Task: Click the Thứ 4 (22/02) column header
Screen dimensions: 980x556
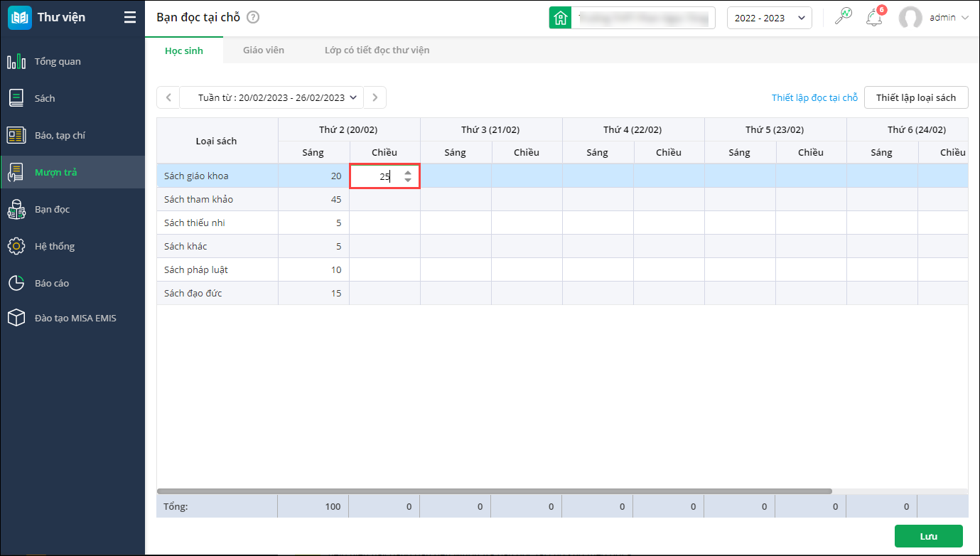Action: pos(633,129)
